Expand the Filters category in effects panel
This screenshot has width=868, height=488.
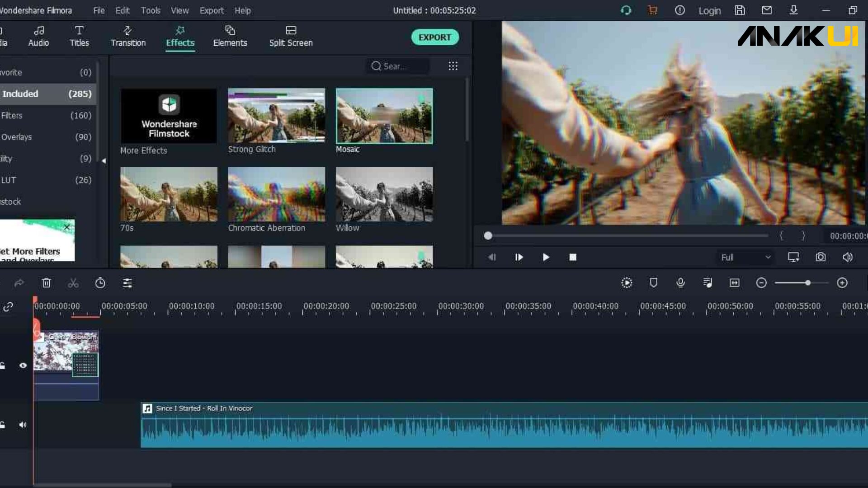click(12, 115)
